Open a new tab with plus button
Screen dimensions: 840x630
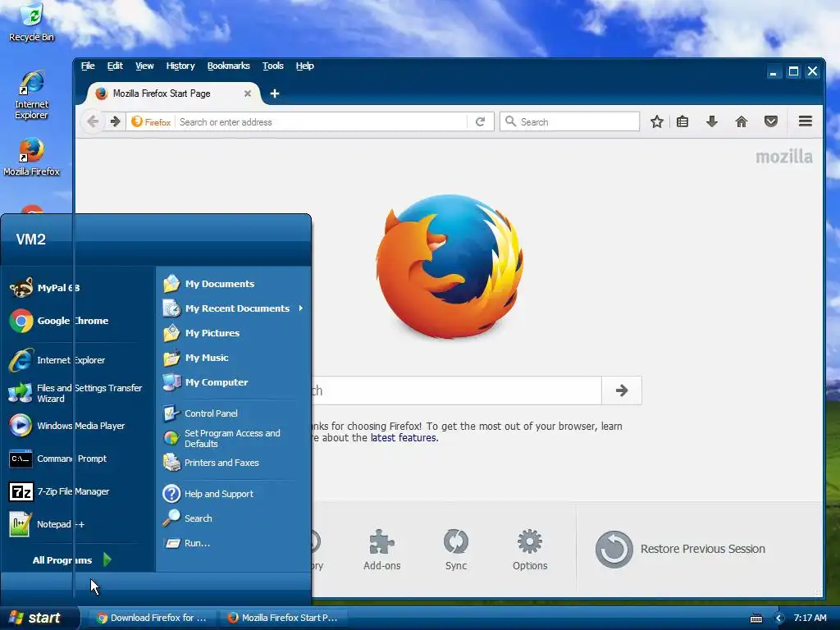click(274, 94)
